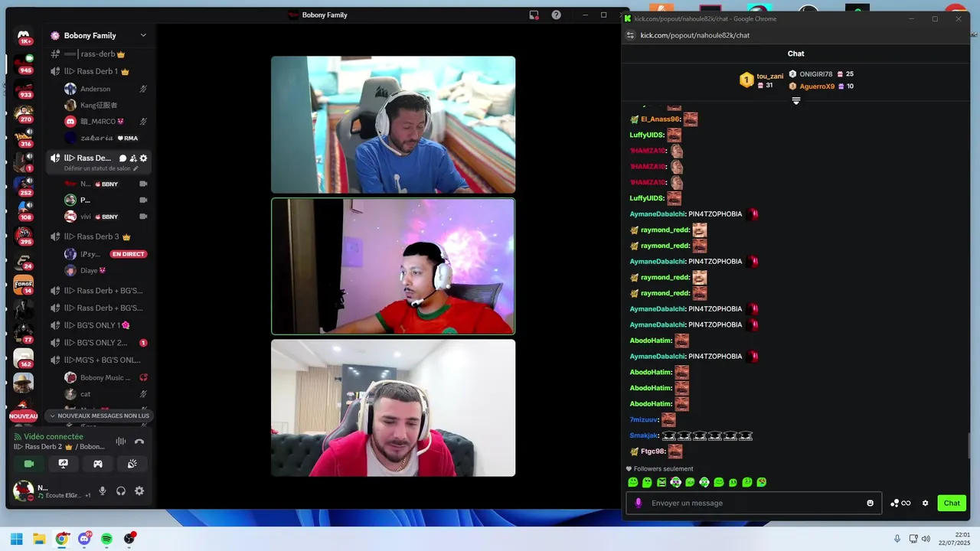Open the Forge server with 14 badge
The image size is (980, 551).
(24, 285)
